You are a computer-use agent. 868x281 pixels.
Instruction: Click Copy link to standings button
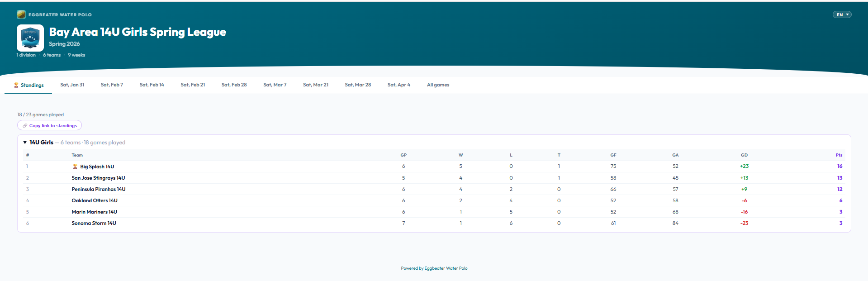pos(49,125)
